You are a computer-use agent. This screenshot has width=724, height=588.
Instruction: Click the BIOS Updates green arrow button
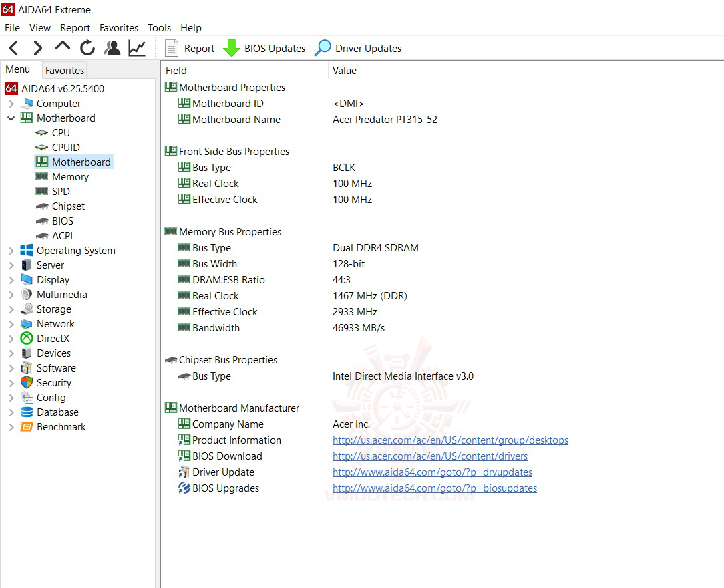[264, 48]
